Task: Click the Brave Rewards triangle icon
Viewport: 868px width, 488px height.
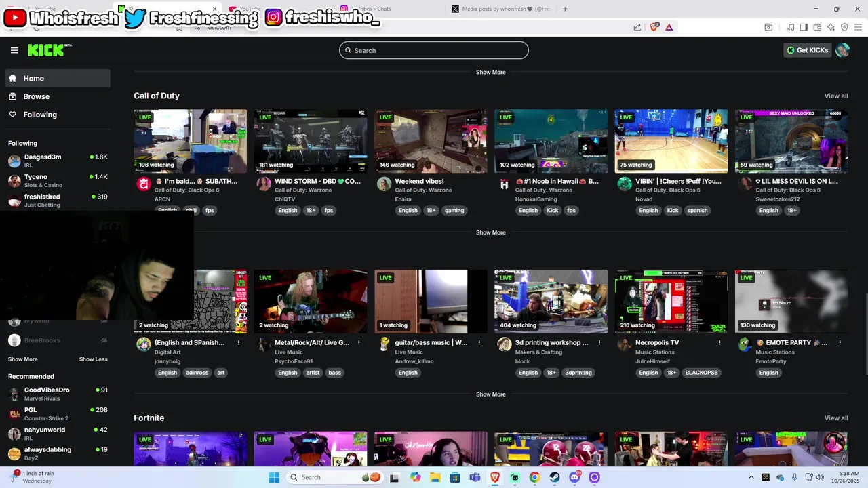Action: [x=669, y=27]
